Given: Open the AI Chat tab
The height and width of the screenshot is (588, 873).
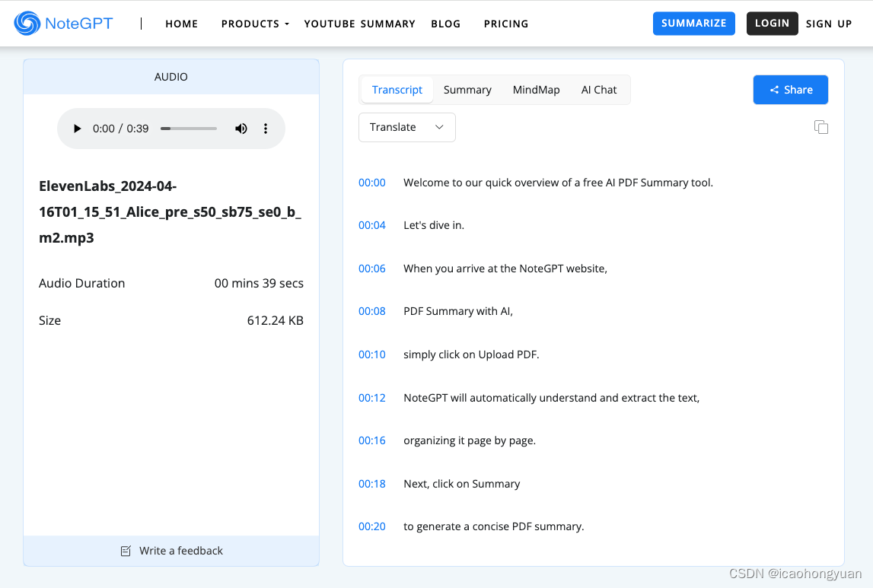Looking at the screenshot, I should [x=598, y=90].
